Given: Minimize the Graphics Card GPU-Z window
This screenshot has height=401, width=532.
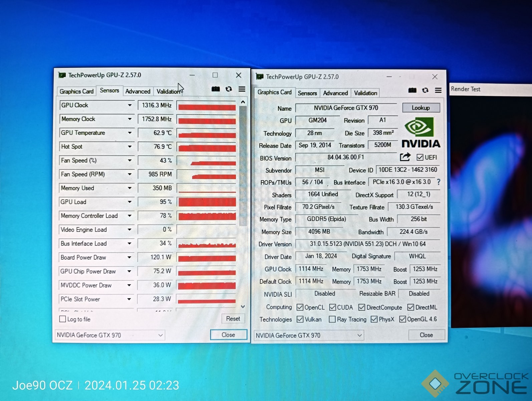Looking at the screenshot, I should click(x=389, y=77).
